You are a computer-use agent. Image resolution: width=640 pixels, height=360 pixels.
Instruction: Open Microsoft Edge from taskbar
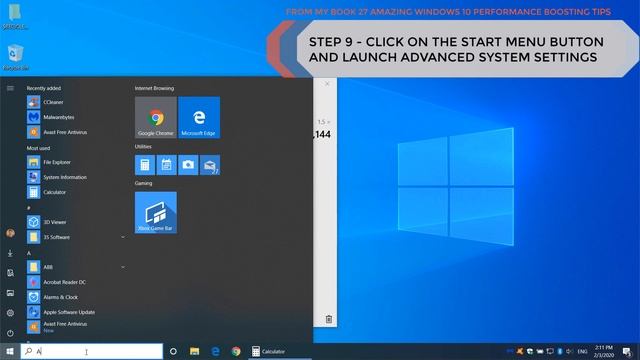215,351
